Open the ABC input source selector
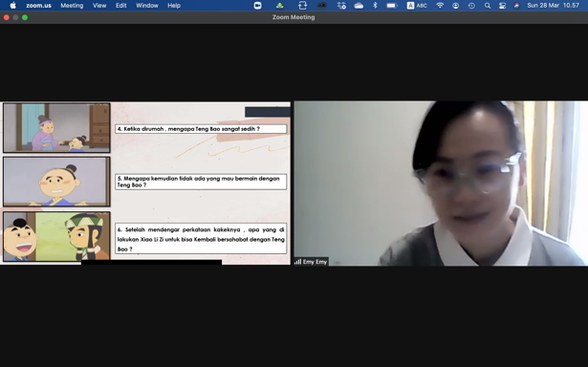 point(417,6)
